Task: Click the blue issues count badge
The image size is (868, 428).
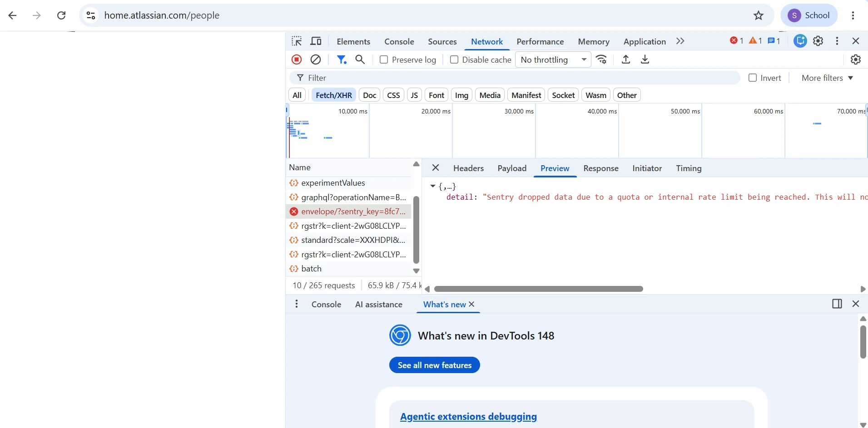Action: (x=774, y=41)
